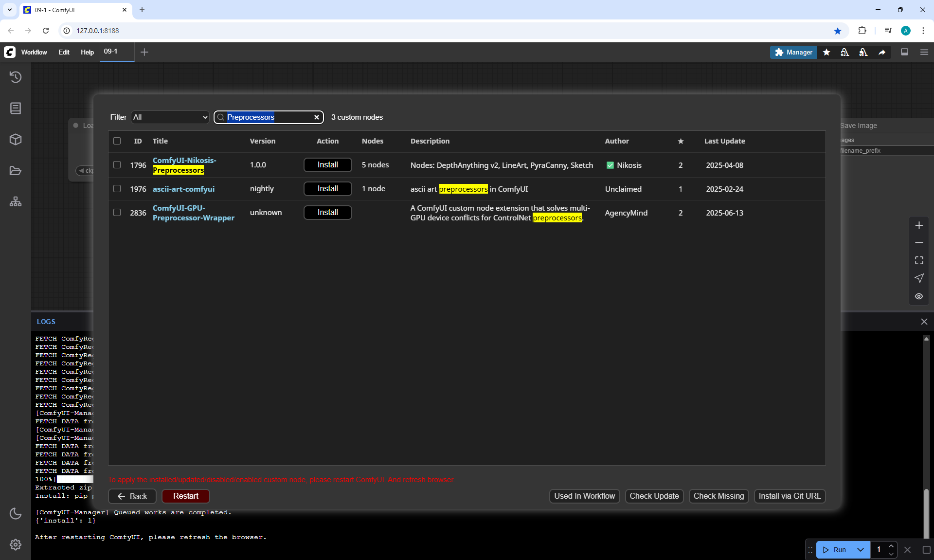Toggle link visibility eye icon
This screenshot has width=934, height=560.
919,296
